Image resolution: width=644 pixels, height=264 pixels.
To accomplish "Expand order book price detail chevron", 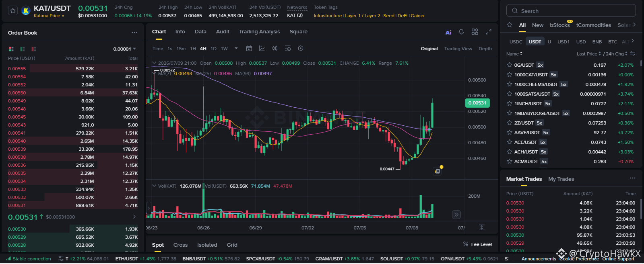I will coord(134,217).
